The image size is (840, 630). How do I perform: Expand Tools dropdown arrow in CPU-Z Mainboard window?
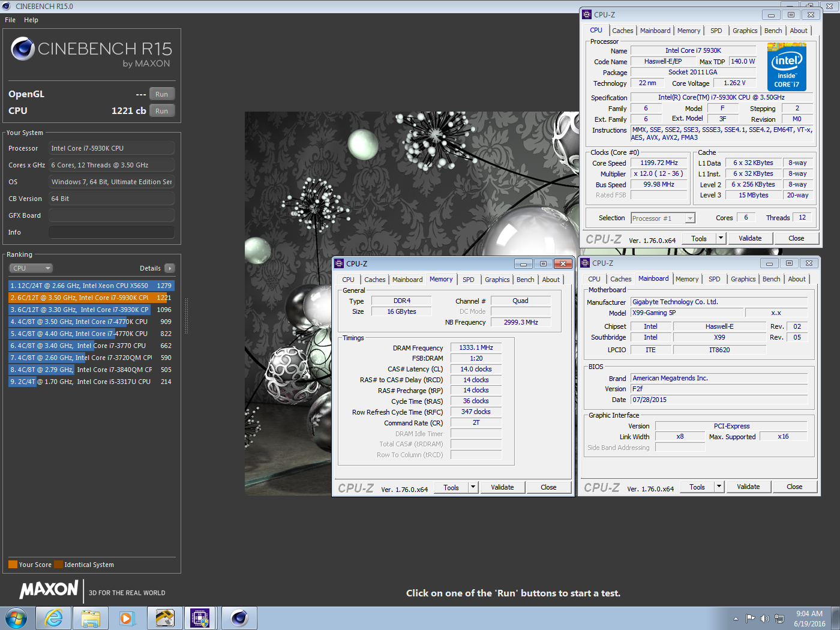pos(719,487)
